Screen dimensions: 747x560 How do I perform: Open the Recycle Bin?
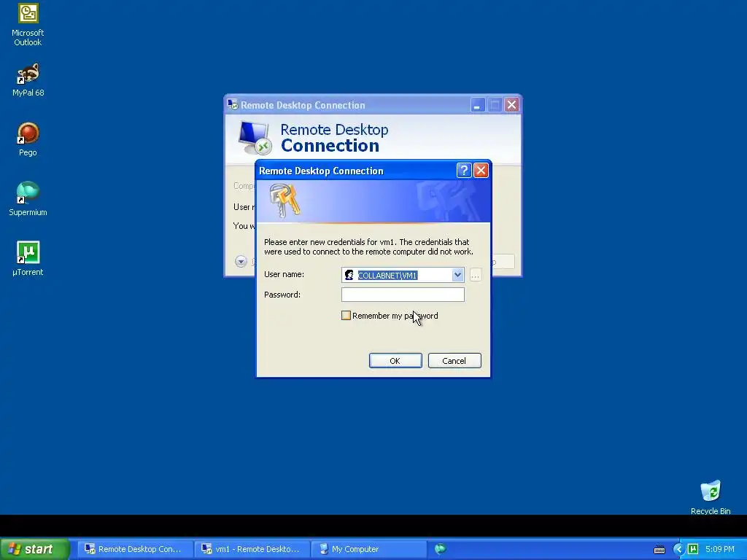711,497
